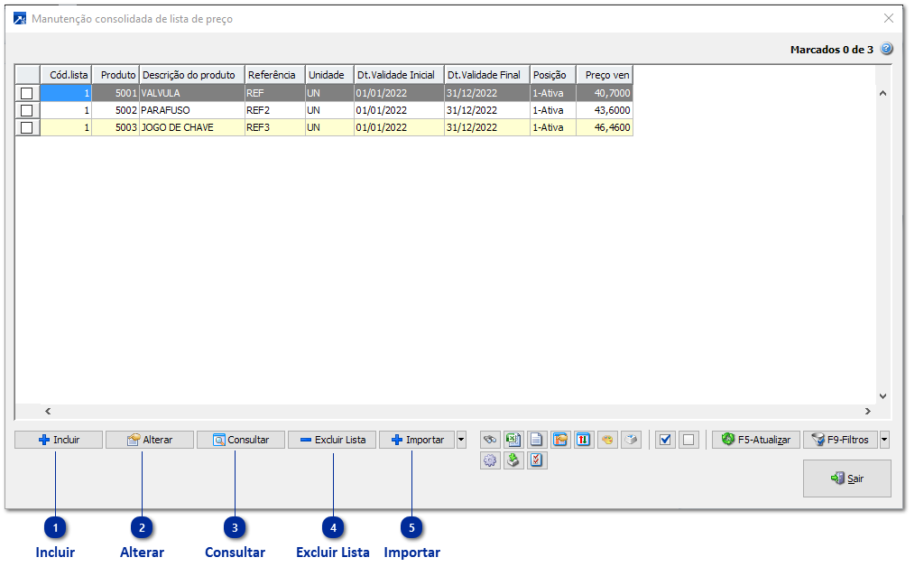This screenshot has width=924, height=576.
Task: Click the red and green sort arrows icon
Action: [x=584, y=440]
